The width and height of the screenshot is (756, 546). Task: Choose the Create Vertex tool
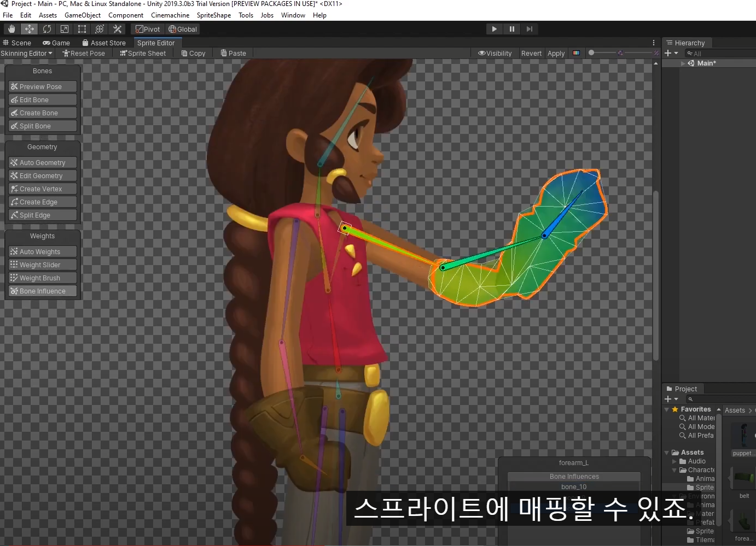coord(43,189)
